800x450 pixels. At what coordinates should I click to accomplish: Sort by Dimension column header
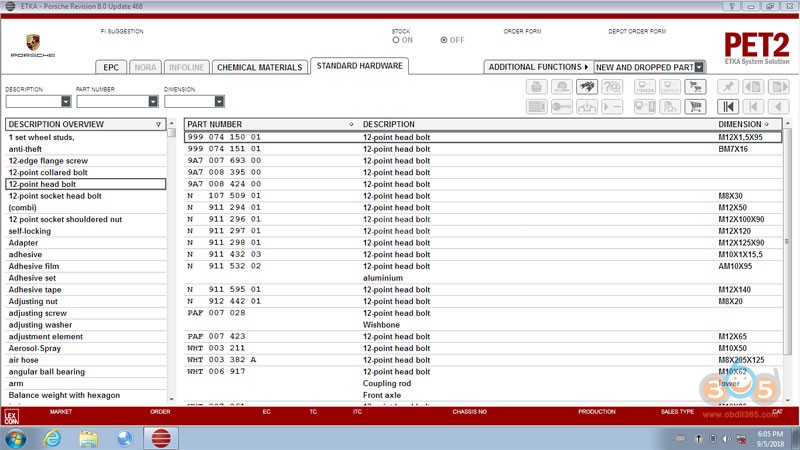coord(740,124)
